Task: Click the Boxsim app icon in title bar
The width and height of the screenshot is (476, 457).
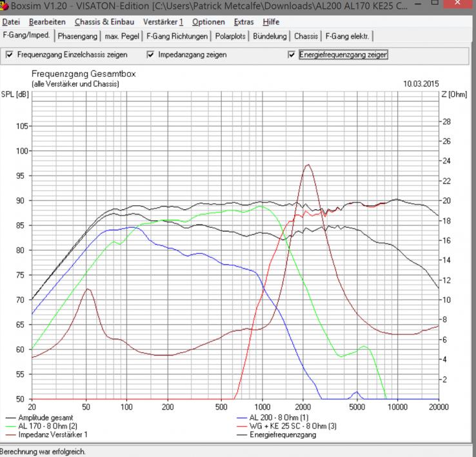Action: [4, 5]
